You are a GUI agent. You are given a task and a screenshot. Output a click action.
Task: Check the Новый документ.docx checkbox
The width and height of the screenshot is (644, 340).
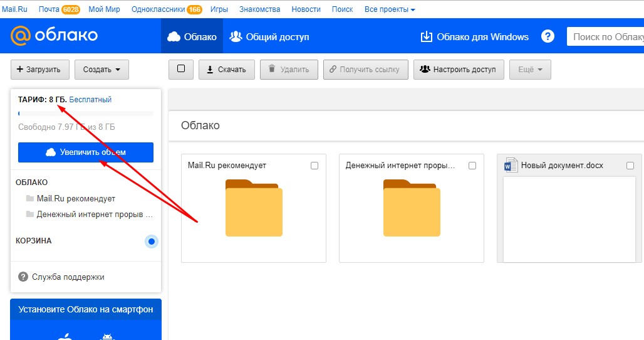tap(630, 166)
